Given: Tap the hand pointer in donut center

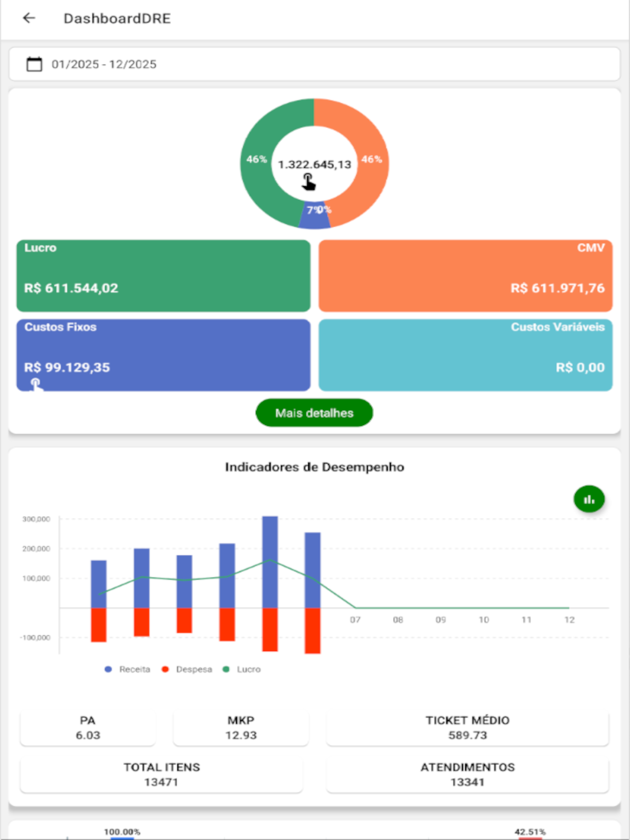Looking at the screenshot, I should (x=309, y=182).
